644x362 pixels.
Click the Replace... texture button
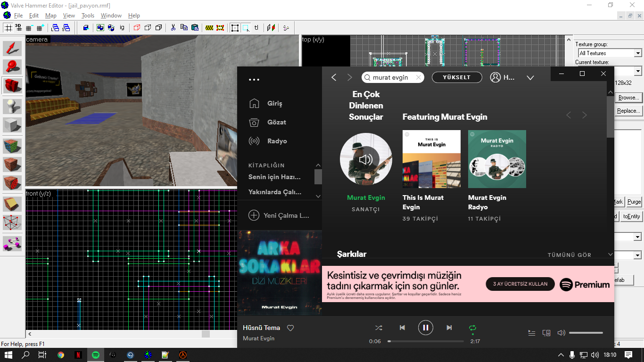pos(629,111)
